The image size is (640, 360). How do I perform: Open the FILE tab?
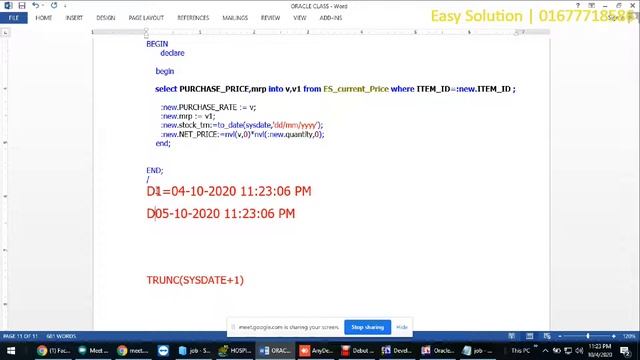13,18
